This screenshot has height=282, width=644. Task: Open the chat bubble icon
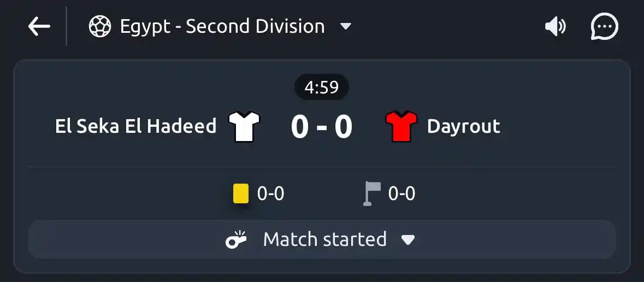(604, 27)
